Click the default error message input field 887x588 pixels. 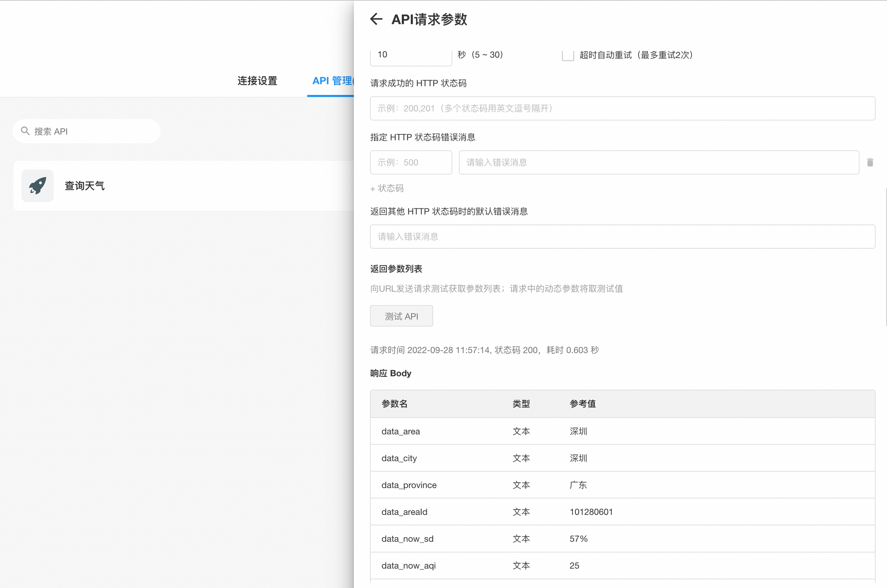622,236
